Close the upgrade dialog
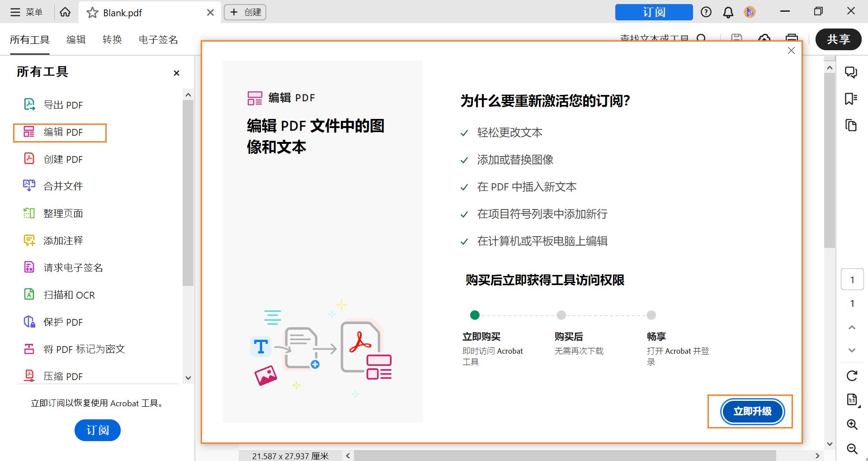This screenshot has height=461, width=868. [791, 51]
